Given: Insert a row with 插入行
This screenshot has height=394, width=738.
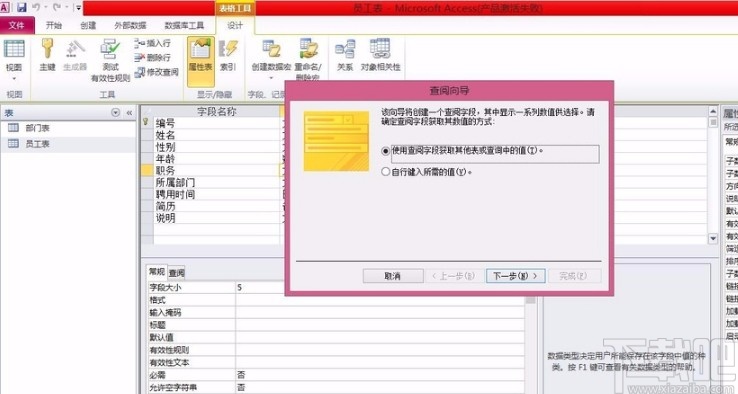Looking at the screenshot, I should (x=152, y=43).
